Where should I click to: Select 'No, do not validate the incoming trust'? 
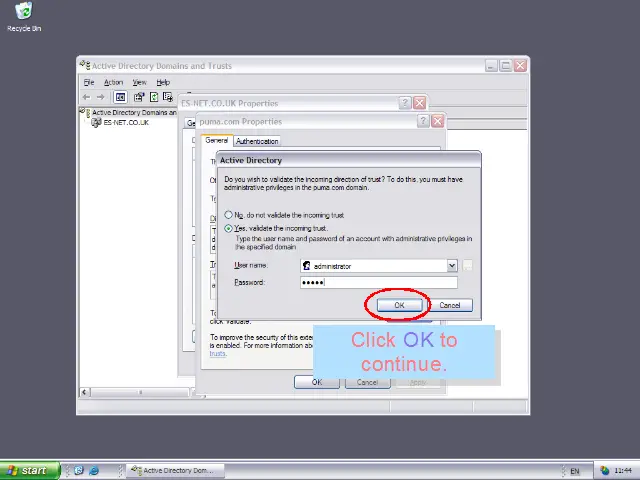point(229,215)
